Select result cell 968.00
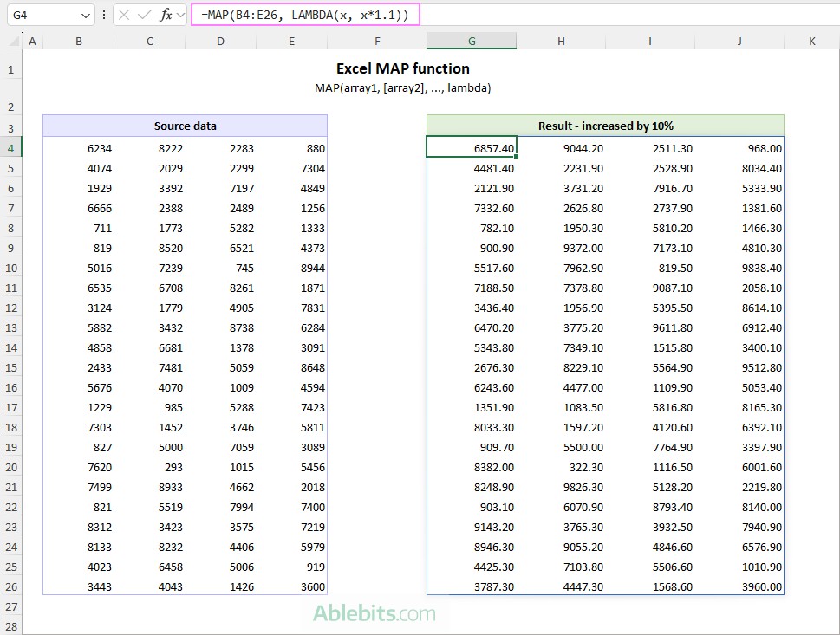840x635 pixels. [x=739, y=149]
